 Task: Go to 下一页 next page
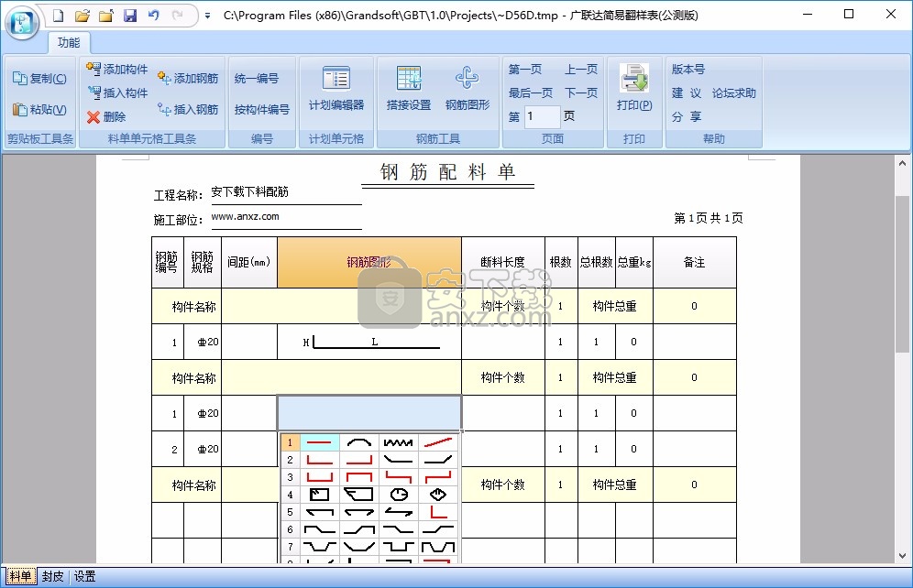click(x=581, y=93)
